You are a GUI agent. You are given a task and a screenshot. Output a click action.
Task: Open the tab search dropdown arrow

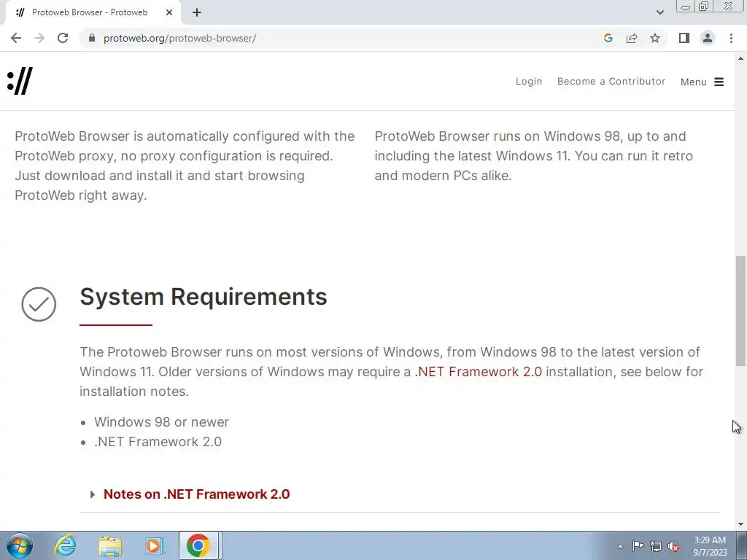(659, 12)
